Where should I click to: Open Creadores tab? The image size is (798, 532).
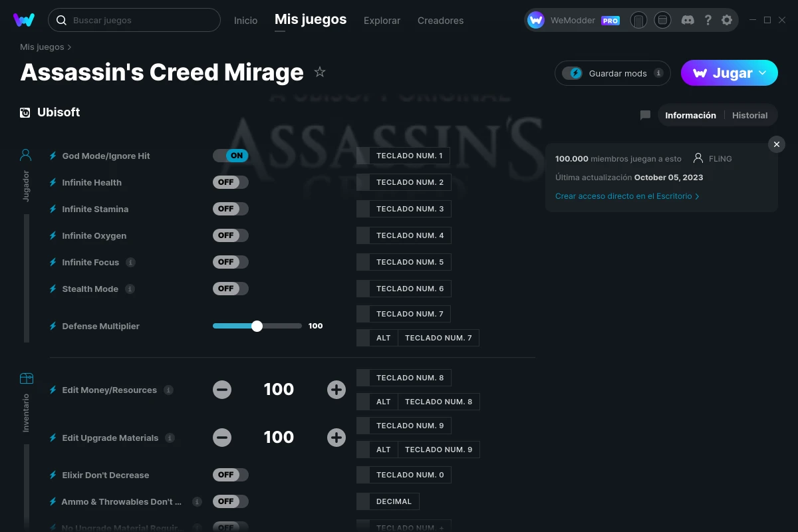pos(440,21)
